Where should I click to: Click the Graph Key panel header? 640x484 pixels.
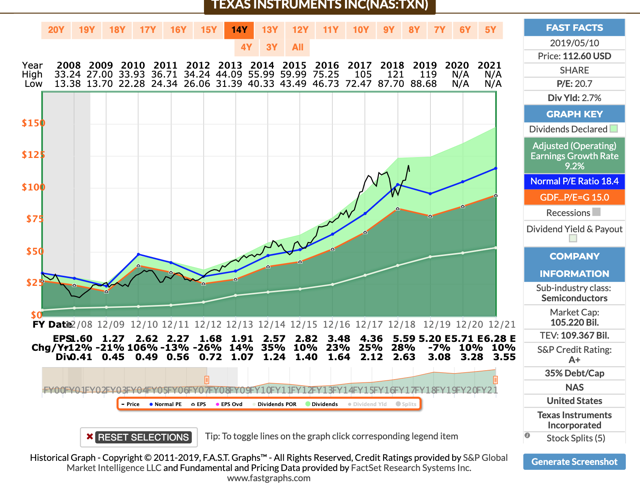tap(574, 114)
